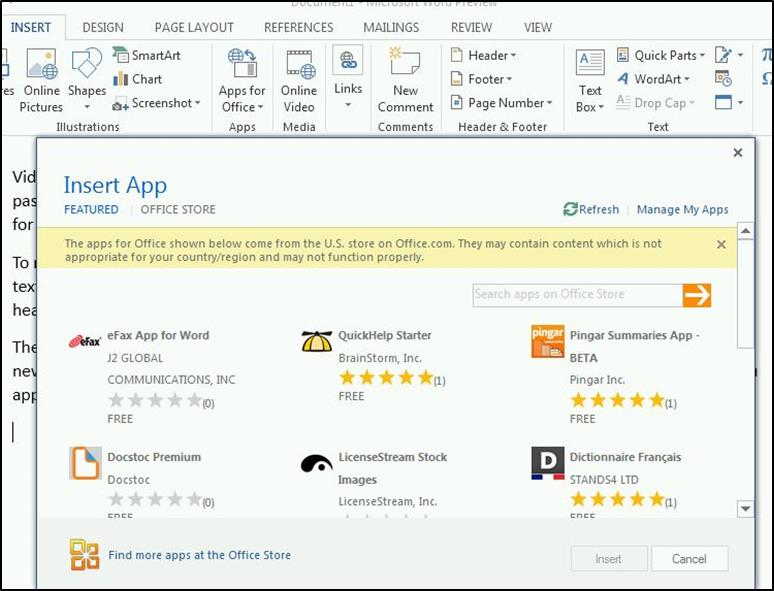Open the signature line icon
This screenshot has width=774, height=591.
click(724, 55)
